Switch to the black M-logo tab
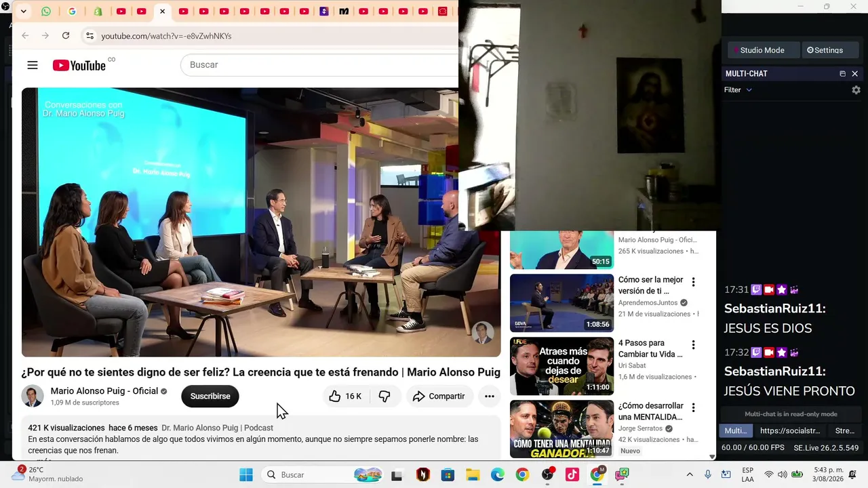868x488 pixels. [344, 12]
